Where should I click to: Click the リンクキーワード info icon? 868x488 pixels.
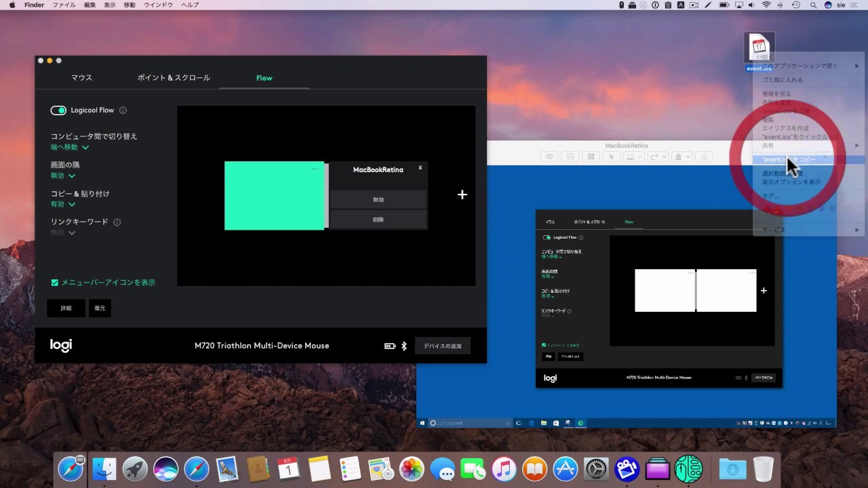(x=117, y=222)
